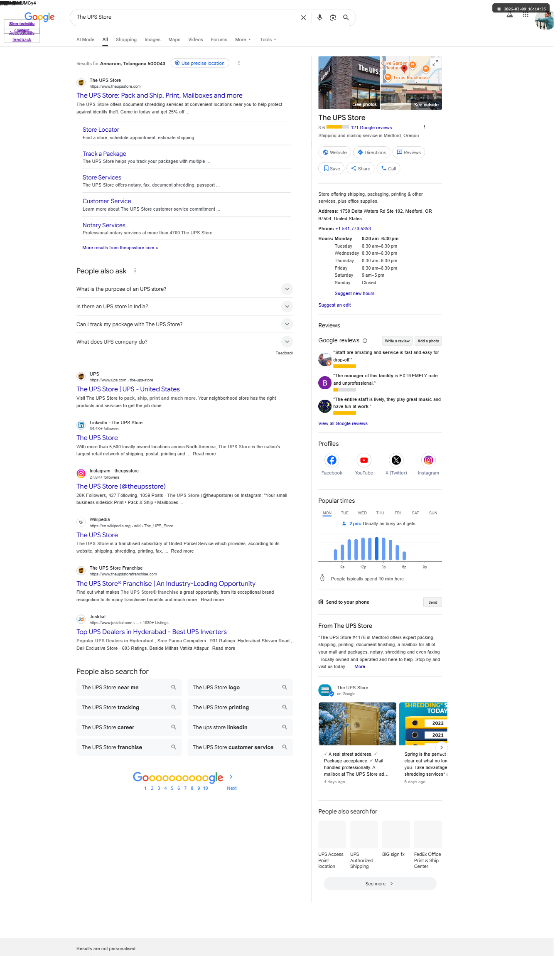The image size is (560, 956).
Task: Click the Share button
Action: pyautogui.click(x=361, y=168)
